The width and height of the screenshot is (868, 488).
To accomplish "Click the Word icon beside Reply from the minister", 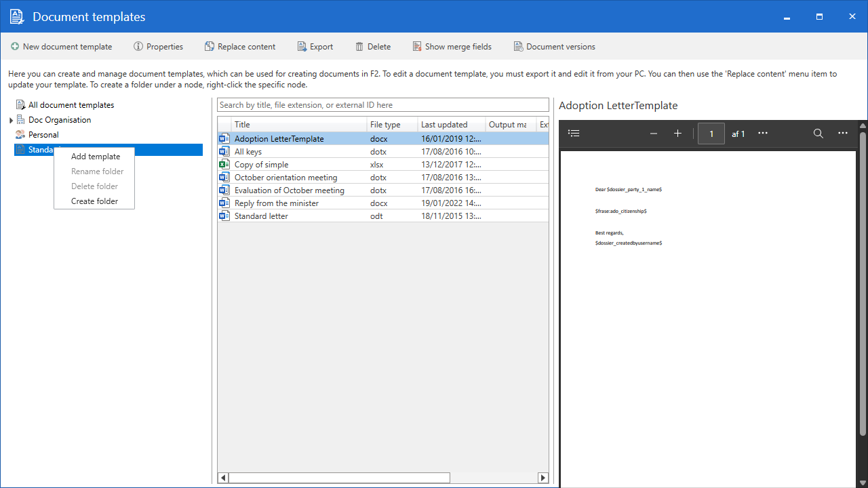I will tap(224, 203).
